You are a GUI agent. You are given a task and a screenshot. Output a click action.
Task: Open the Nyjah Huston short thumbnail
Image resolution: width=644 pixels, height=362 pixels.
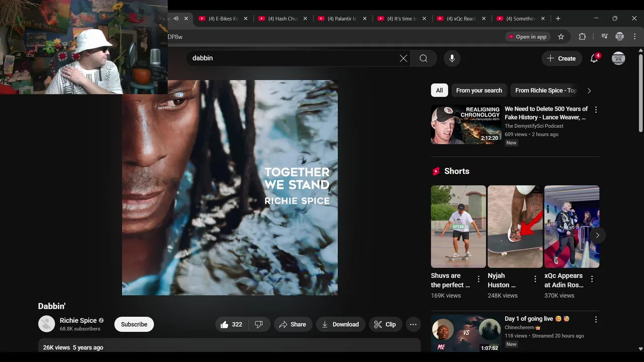515,227
